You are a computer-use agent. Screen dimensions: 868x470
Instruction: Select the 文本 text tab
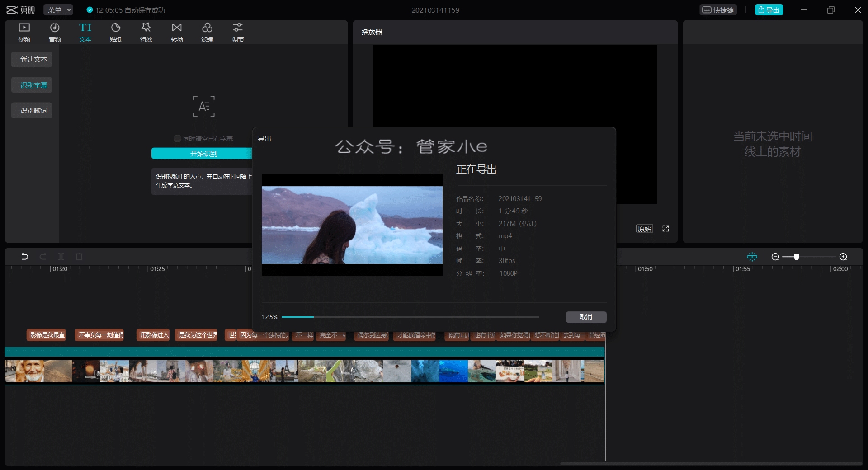click(x=85, y=33)
